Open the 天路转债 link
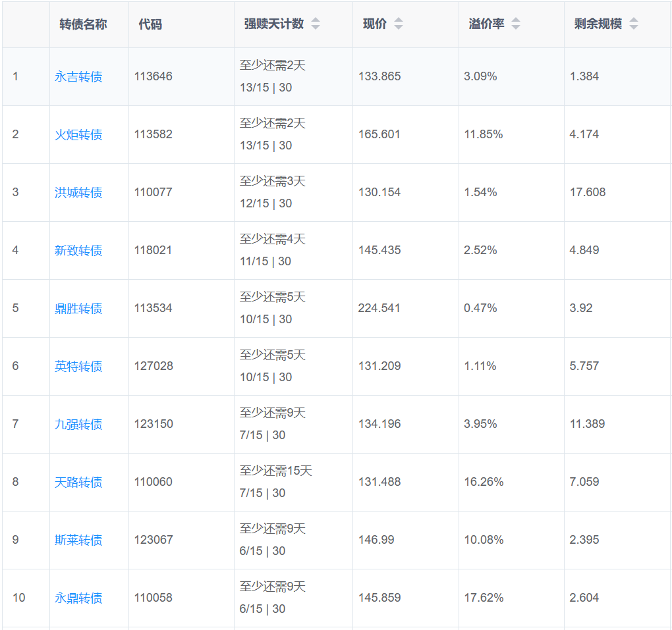 coord(78,483)
